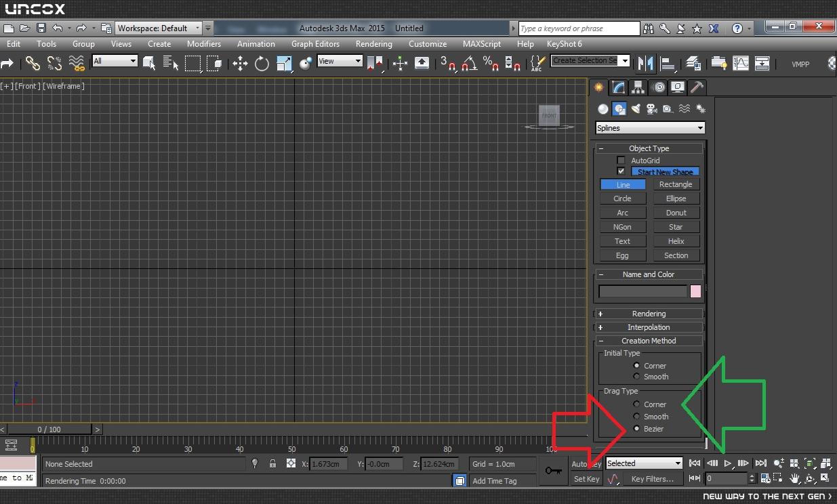Select Smooth under Initial Type
Viewport: 837px width, 504px height.
pyautogui.click(x=636, y=377)
